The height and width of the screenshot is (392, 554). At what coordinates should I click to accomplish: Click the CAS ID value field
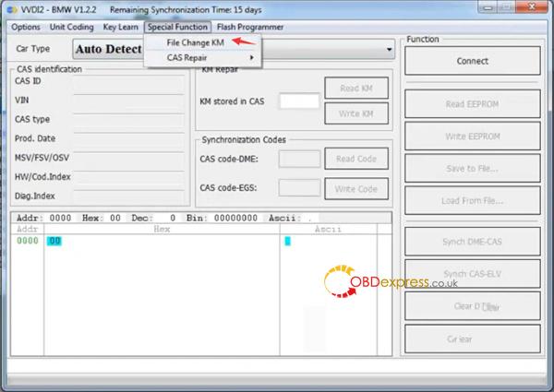click(128, 85)
